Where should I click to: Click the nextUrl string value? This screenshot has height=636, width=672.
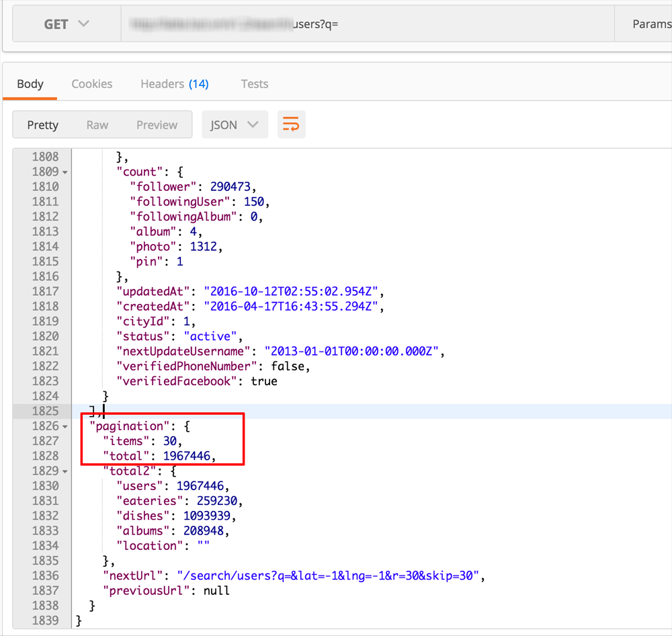pyautogui.click(x=330, y=575)
